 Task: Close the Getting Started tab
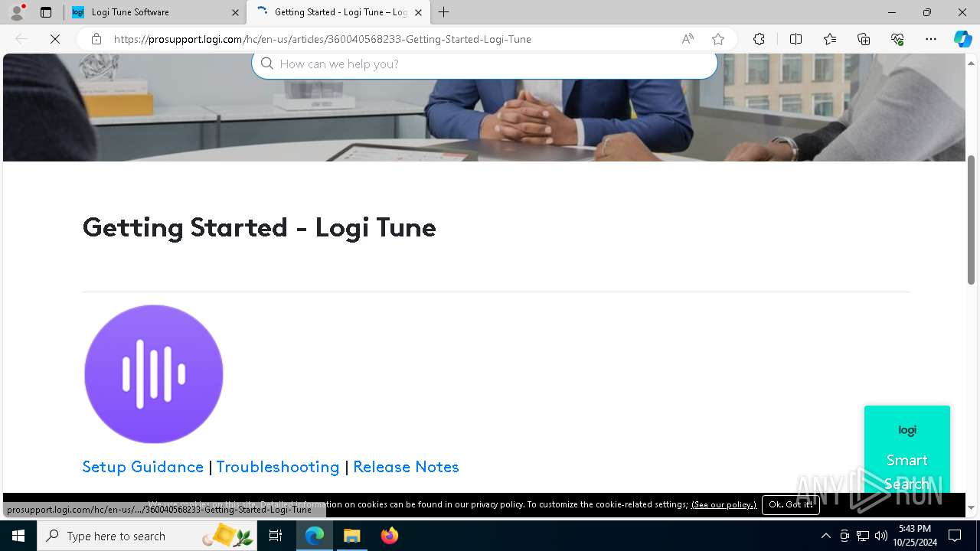click(418, 12)
